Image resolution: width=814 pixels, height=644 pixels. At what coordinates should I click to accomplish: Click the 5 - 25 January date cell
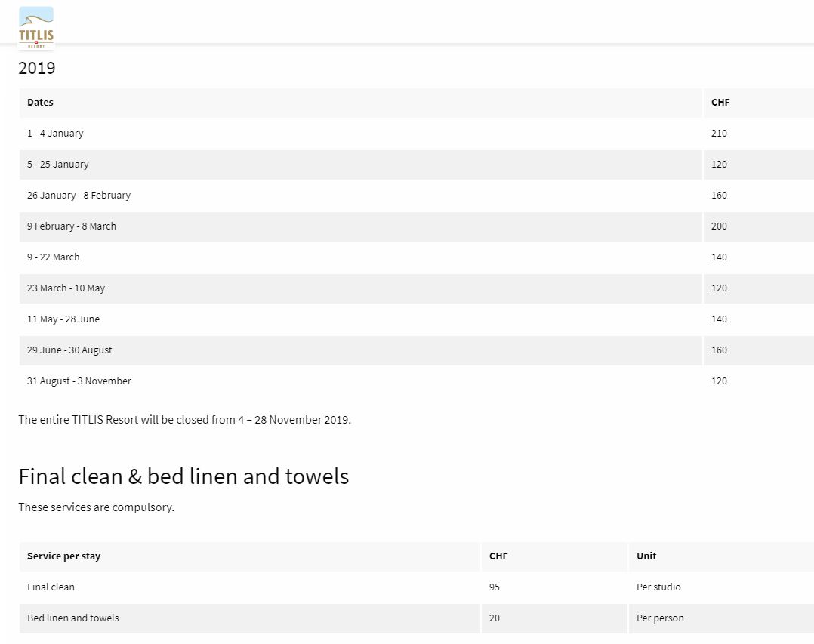click(57, 164)
